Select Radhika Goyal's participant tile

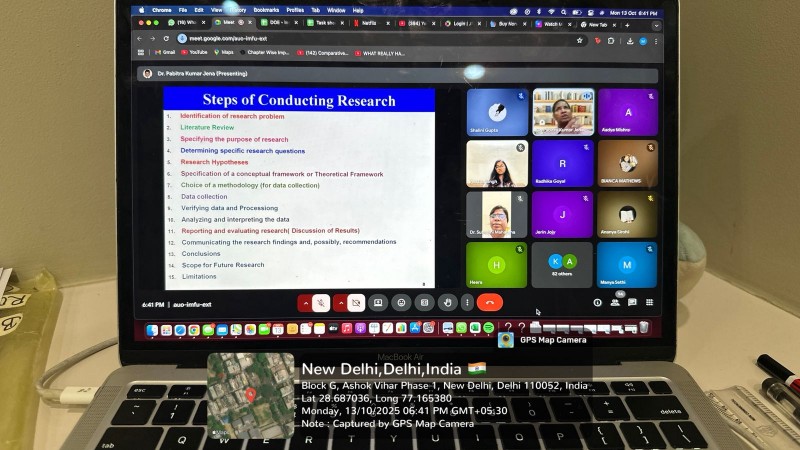click(562, 164)
